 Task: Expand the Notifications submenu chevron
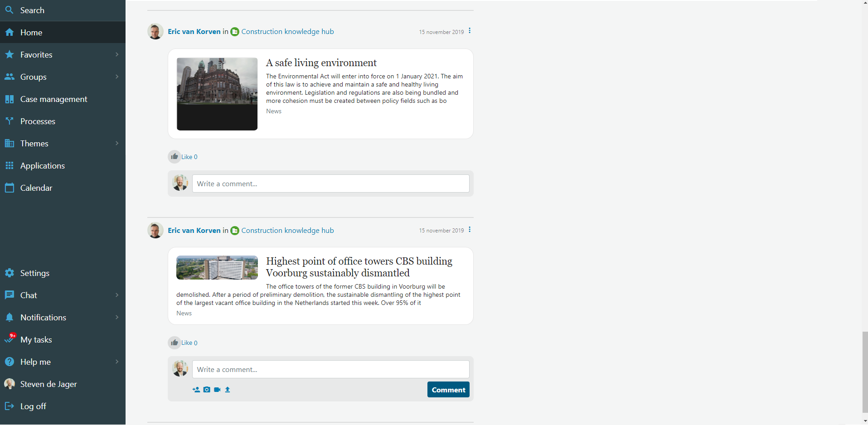pyautogui.click(x=117, y=317)
